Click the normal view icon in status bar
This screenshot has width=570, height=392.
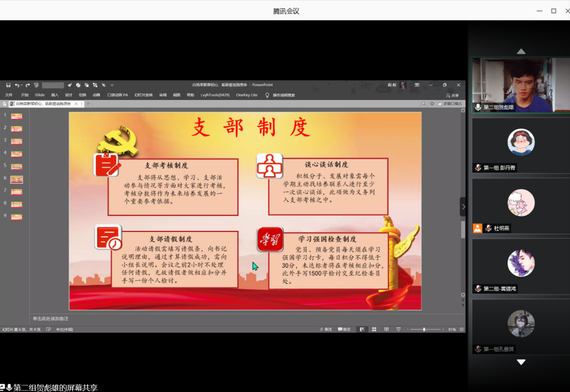(x=361, y=329)
